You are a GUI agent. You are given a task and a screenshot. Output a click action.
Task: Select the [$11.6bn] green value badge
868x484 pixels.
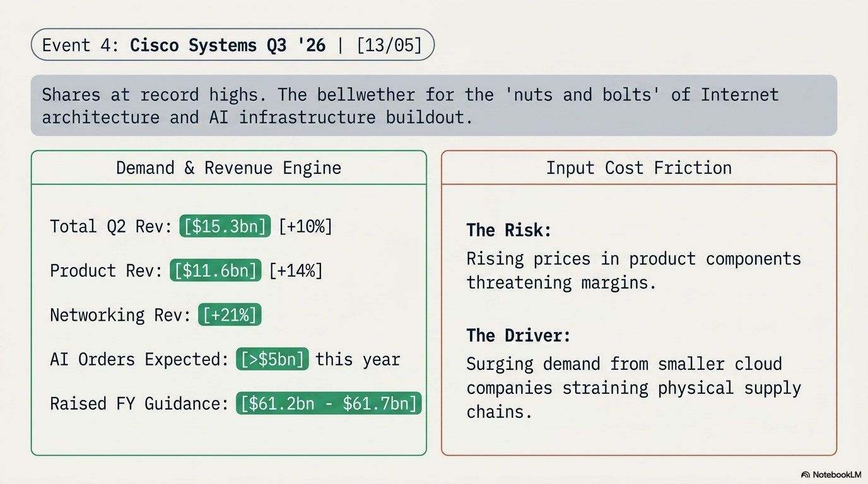point(215,270)
